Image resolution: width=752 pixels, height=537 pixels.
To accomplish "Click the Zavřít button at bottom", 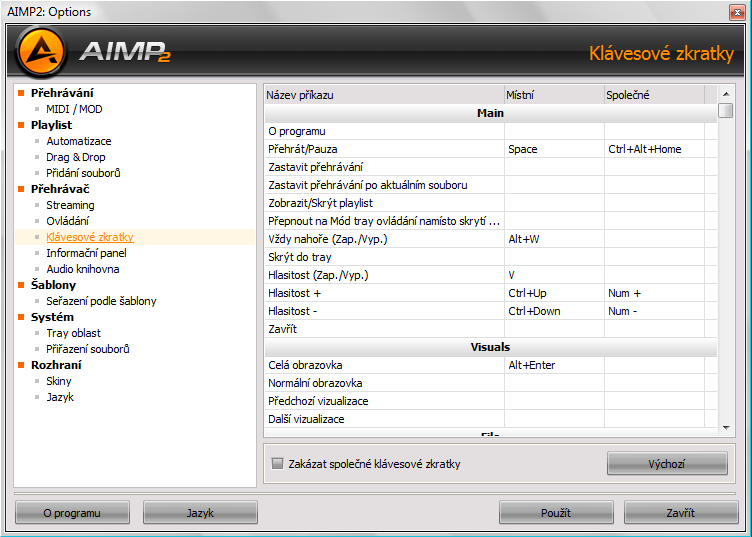I will (x=681, y=513).
